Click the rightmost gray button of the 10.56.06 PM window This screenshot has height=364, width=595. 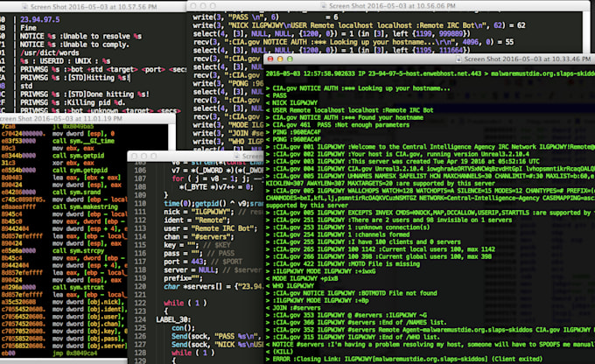tap(213, 6)
